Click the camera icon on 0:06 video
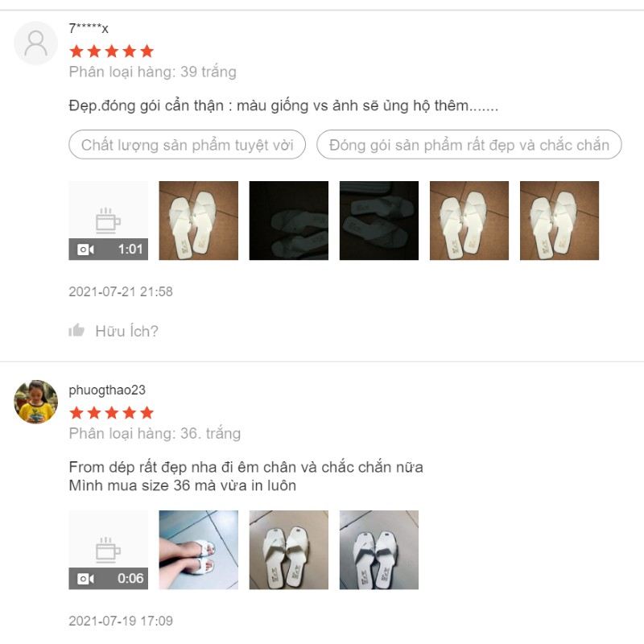Viewport: 644px width, 644px height. (85, 579)
